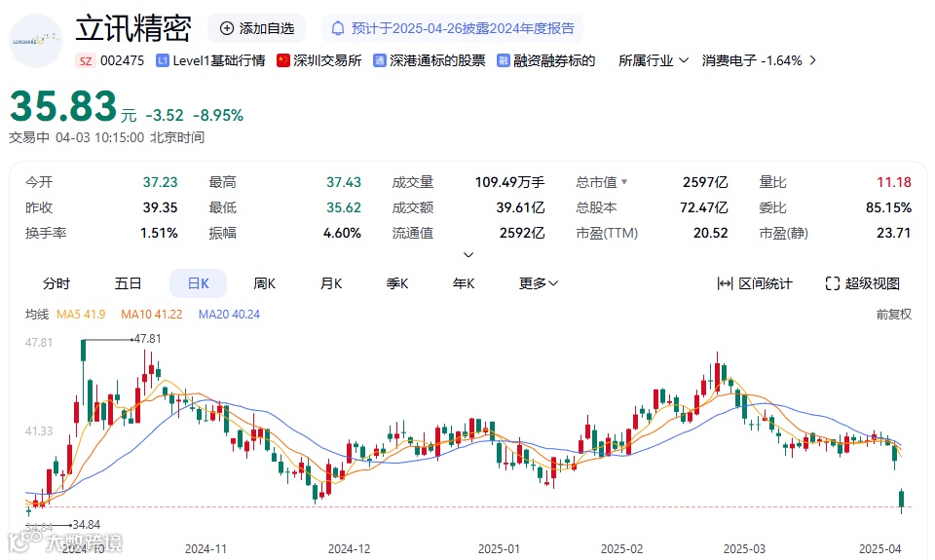935x560 pixels.
Task: Open the 更多 period dropdown
Action: (539, 283)
